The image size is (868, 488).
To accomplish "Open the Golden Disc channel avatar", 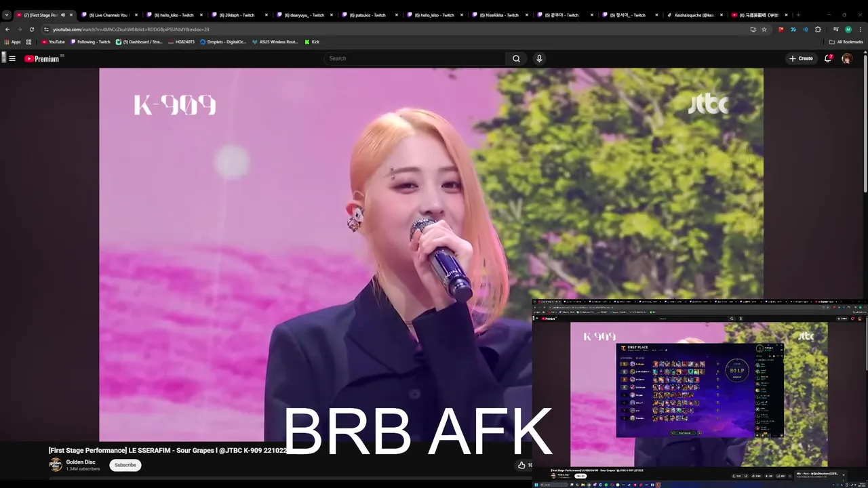I will [x=55, y=465].
